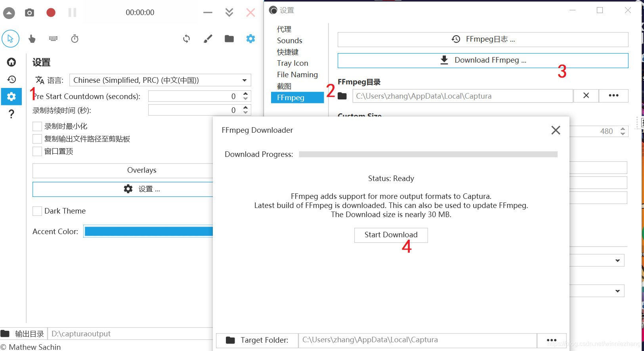Click the blue gear icon in the top toolbar

(x=250, y=38)
